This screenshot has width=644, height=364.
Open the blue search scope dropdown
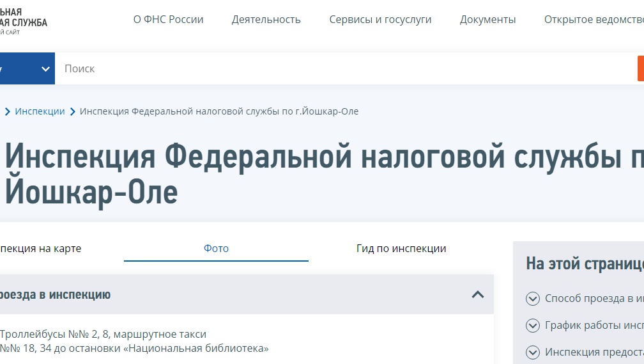(27, 68)
